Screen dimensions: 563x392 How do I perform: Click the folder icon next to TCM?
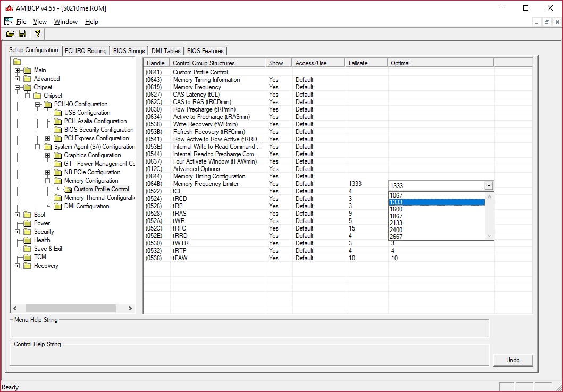coord(28,258)
